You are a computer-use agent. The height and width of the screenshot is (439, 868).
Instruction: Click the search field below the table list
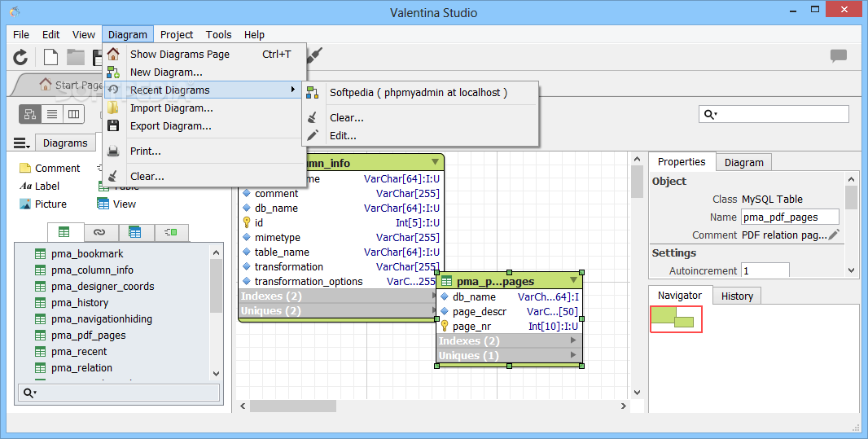click(119, 393)
